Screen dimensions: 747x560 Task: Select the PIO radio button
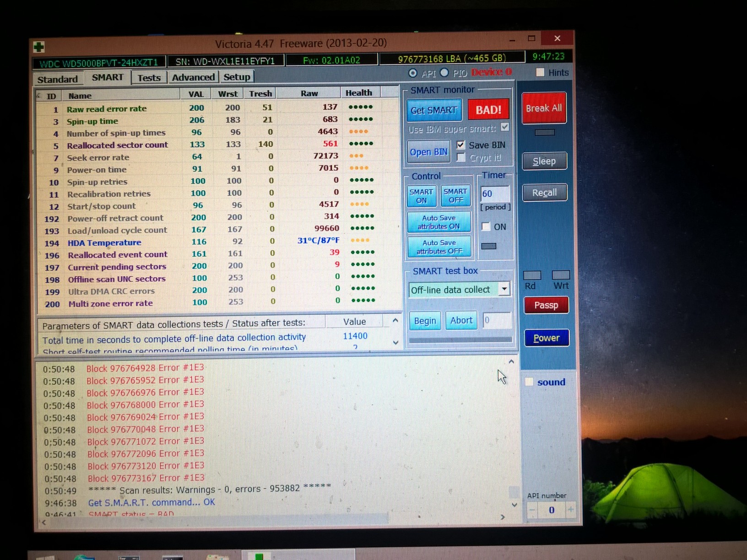coord(444,73)
